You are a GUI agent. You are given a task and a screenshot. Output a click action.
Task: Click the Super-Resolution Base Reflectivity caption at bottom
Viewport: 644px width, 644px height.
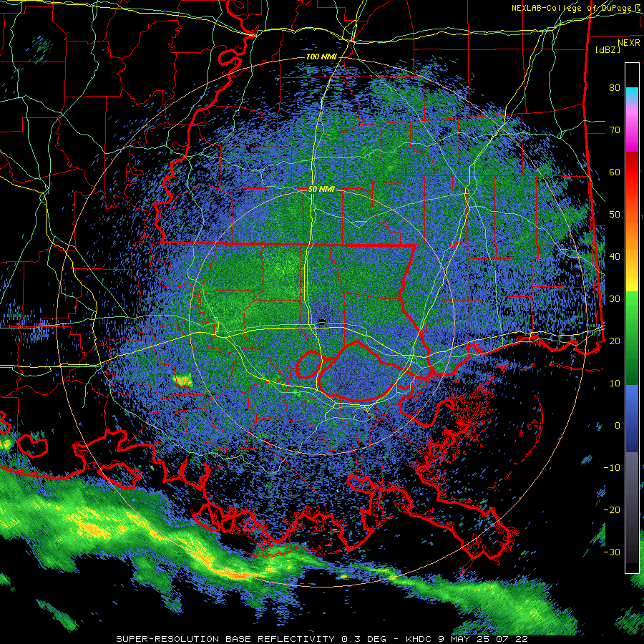point(321,639)
